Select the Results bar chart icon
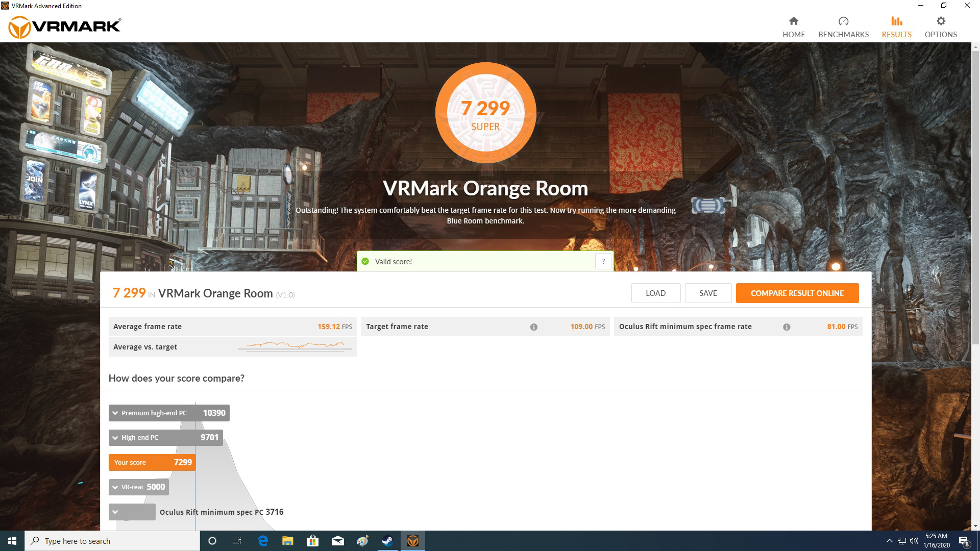980x551 pixels. coord(896,26)
